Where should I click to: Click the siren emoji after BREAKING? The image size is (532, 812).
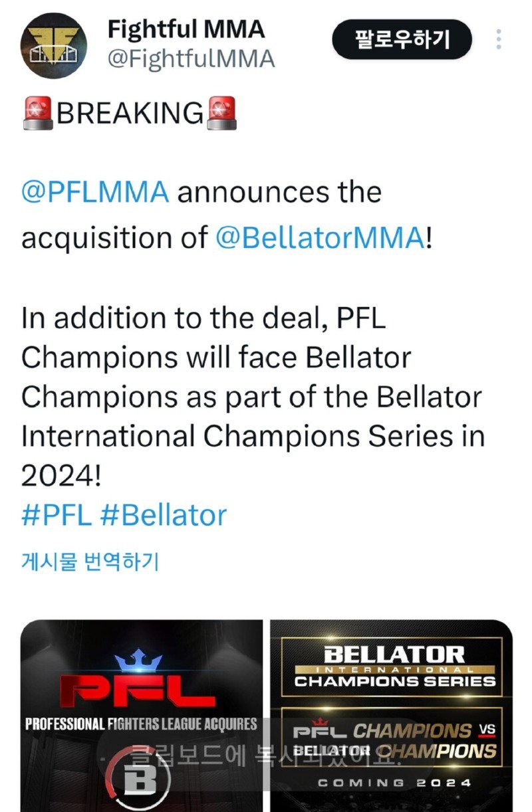click(221, 113)
